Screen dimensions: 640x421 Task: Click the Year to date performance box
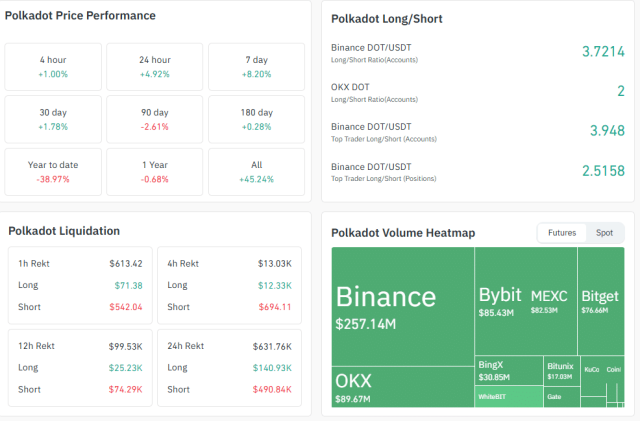click(54, 171)
